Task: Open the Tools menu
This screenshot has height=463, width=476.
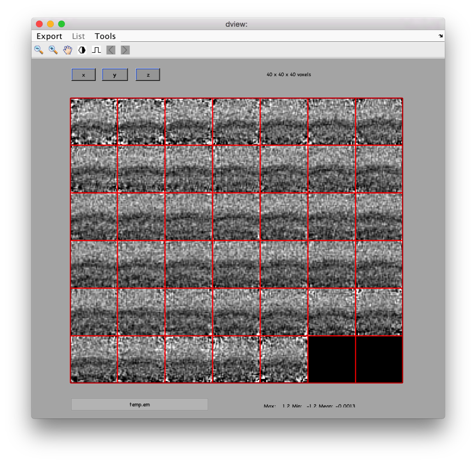Action: click(x=105, y=36)
